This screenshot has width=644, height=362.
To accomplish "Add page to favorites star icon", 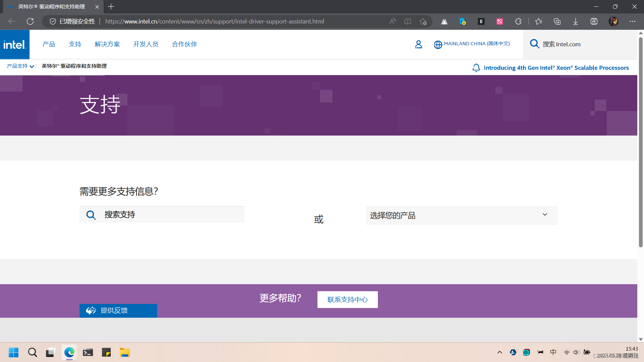I will (x=423, y=21).
